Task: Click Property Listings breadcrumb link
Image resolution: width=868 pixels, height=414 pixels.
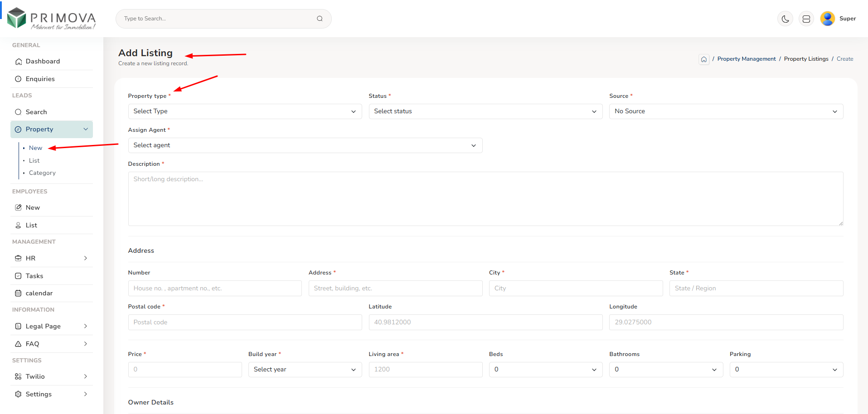Action: (x=806, y=59)
